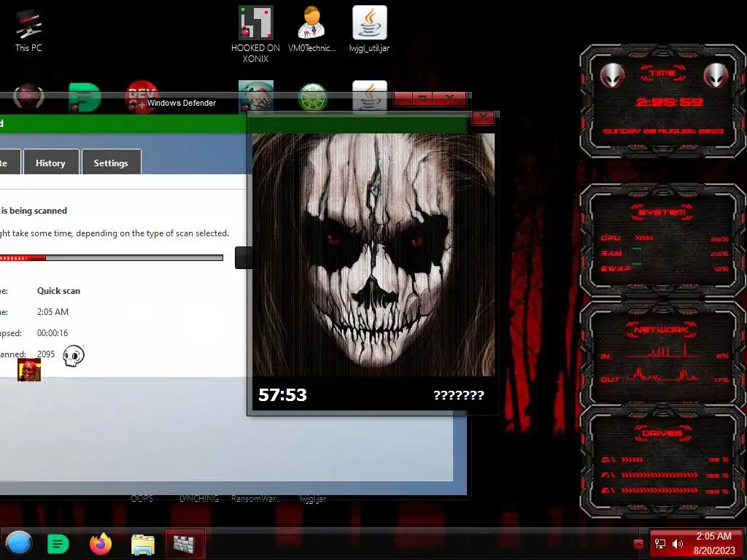
Task: Close the skull popup window
Action: [483, 117]
